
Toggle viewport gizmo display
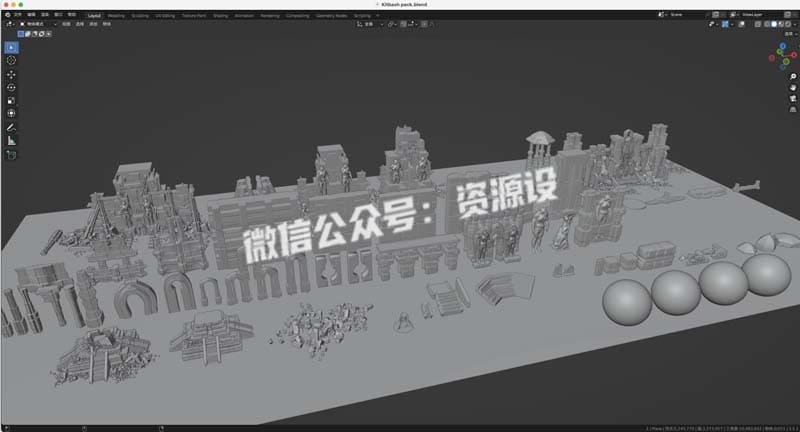(x=725, y=24)
